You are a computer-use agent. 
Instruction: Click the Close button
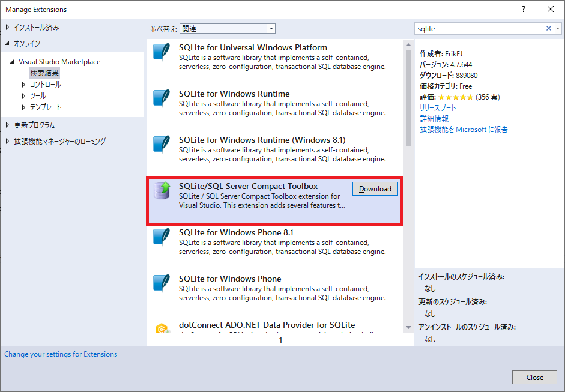(x=535, y=377)
